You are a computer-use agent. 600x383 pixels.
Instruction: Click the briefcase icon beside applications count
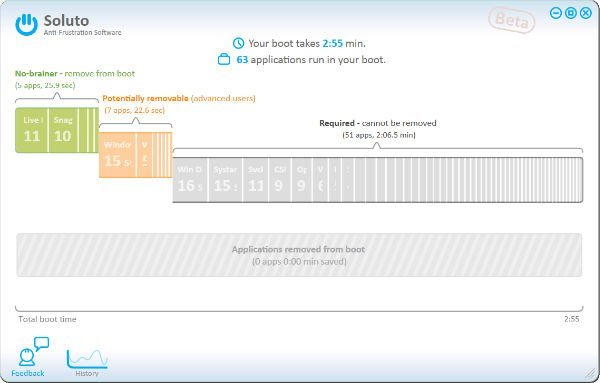click(224, 60)
